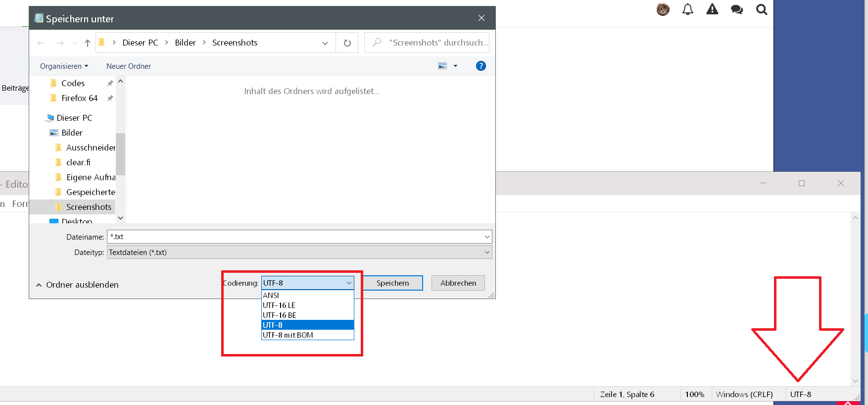Collapse folders with Ordner ausblenden
Image resolution: width=868 pixels, height=405 pixels.
(77, 285)
